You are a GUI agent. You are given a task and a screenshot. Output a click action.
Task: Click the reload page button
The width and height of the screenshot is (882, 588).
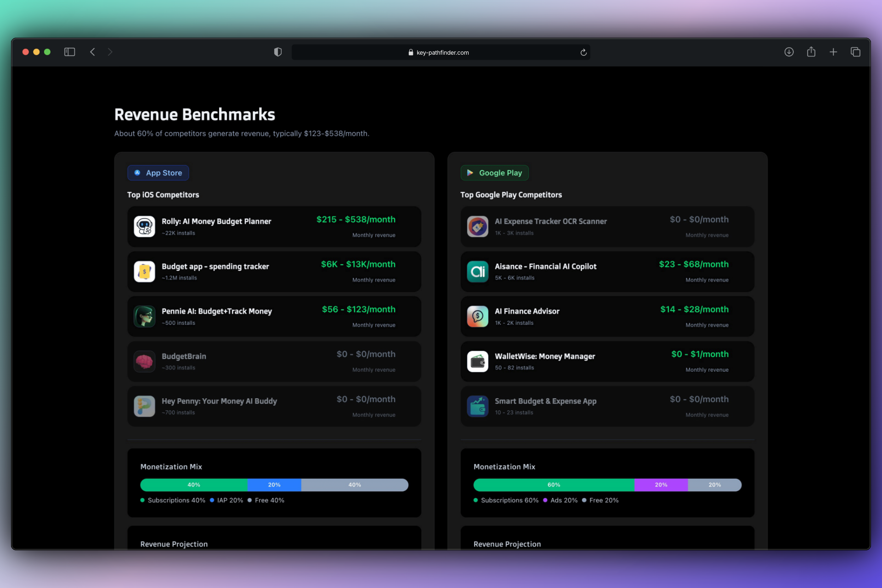[x=583, y=52]
